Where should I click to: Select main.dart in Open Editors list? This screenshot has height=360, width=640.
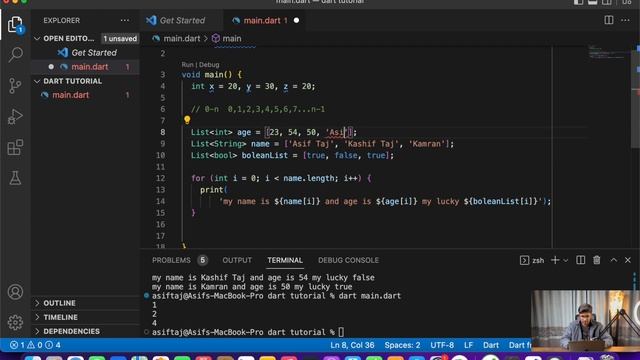tap(90, 67)
